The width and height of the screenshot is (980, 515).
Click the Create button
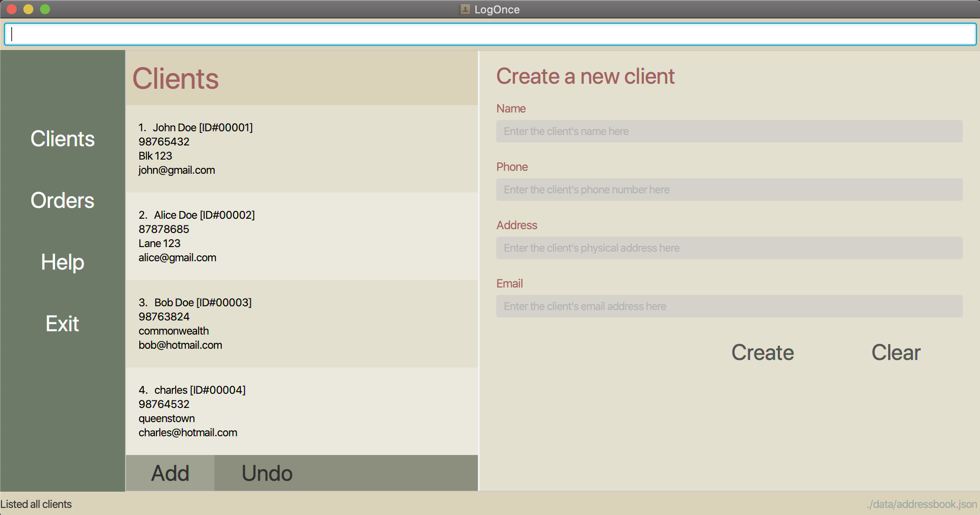coord(762,353)
